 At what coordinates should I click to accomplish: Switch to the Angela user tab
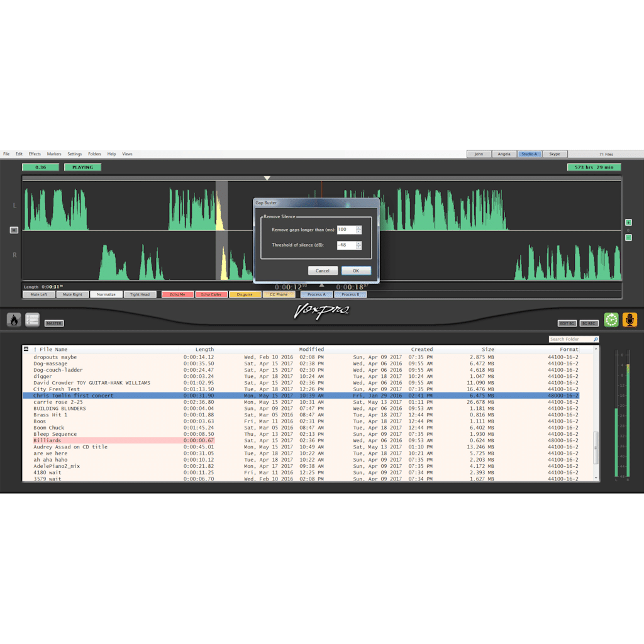click(x=504, y=154)
